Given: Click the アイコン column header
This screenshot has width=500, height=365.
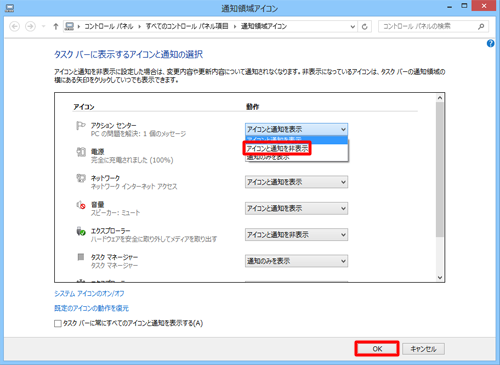Looking at the screenshot, I should [84, 107].
